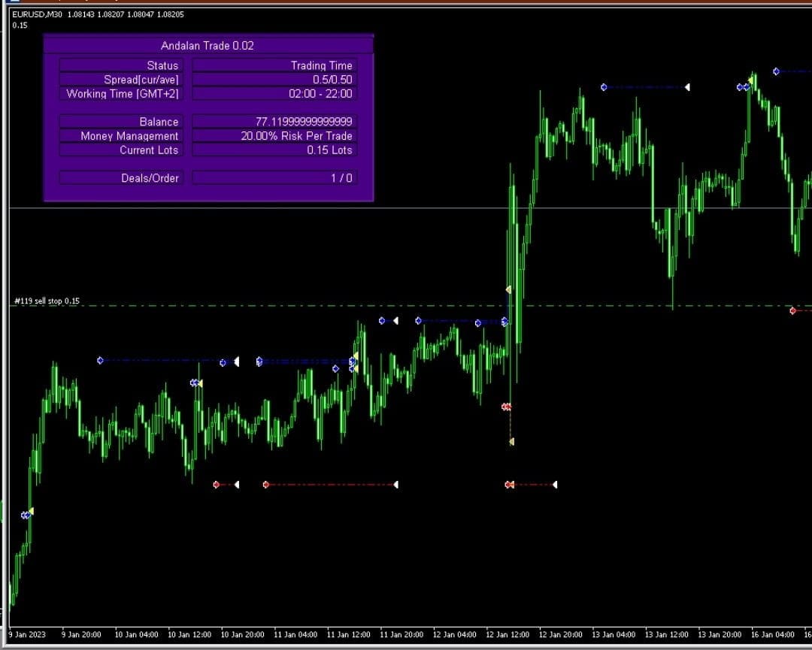
Task: Click the blue entry marker above 12 Jan 20:00
Action: [604, 87]
